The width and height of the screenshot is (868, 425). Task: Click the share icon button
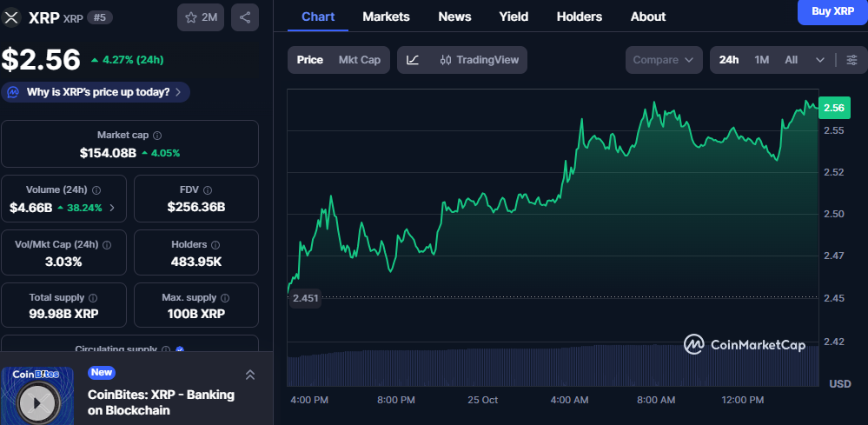pos(245,17)
